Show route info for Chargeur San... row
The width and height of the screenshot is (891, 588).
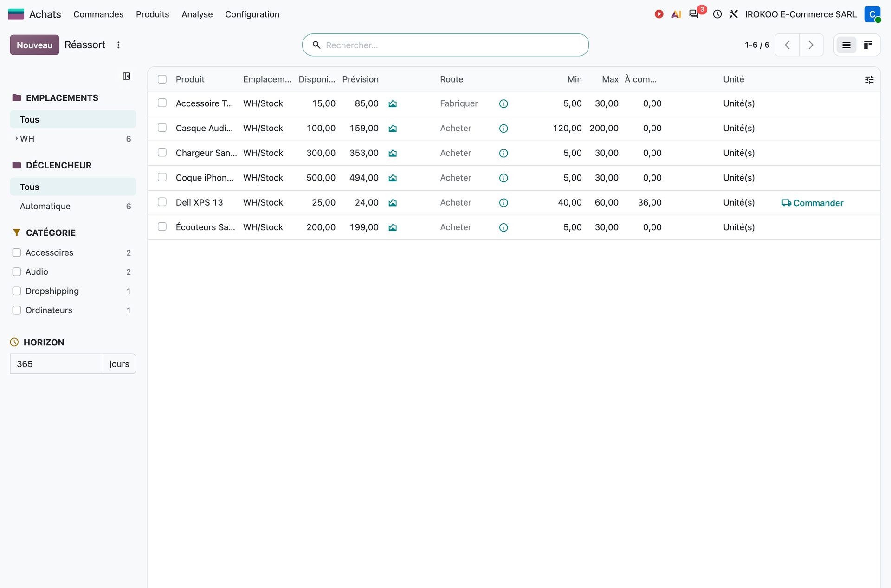coord(504,153)
